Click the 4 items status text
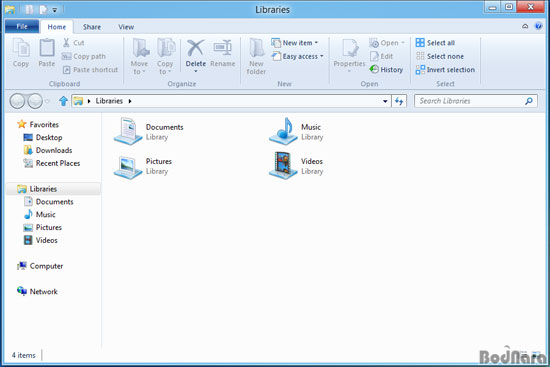Screen dimensions: 550x367 (x=24, y=355)
